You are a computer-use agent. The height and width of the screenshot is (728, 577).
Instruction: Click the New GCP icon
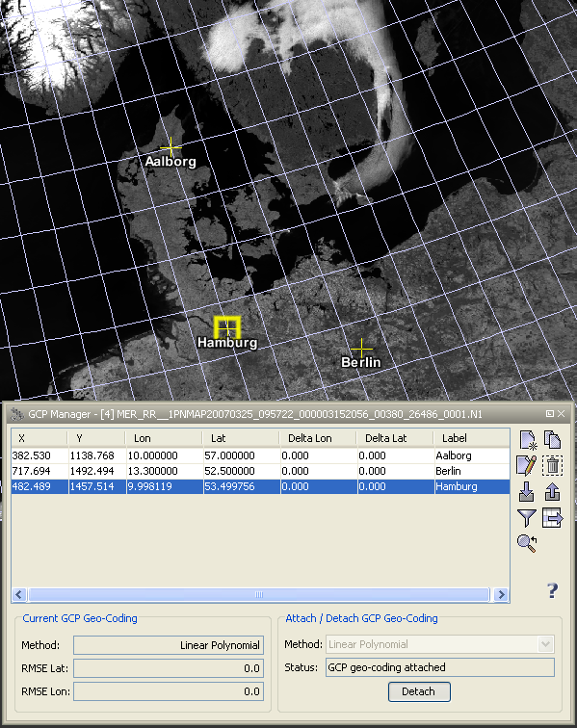527,440
